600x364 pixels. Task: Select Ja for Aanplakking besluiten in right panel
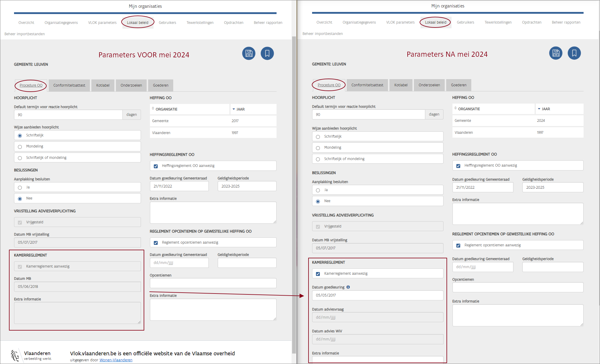pyautogui.click(x=318, y=190)
